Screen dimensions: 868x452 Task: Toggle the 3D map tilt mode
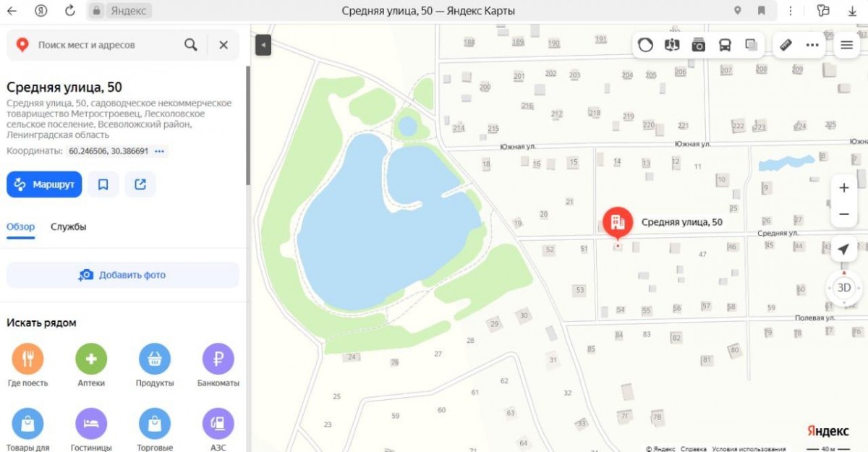pos(843,287)
